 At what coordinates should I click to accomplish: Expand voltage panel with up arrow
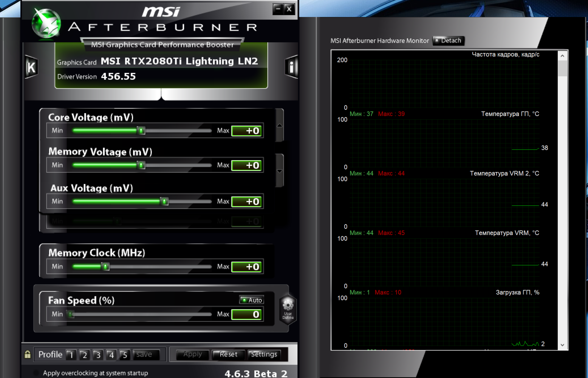(x=280, y=125)
